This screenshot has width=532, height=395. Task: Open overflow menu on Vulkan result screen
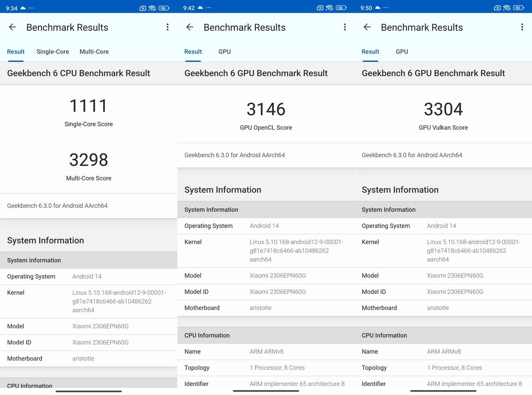(522, 27)
